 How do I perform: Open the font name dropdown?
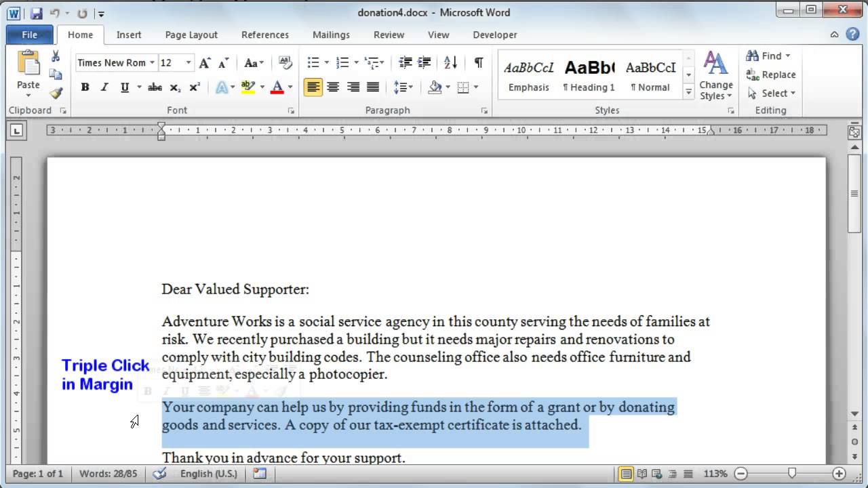point(152,63)
